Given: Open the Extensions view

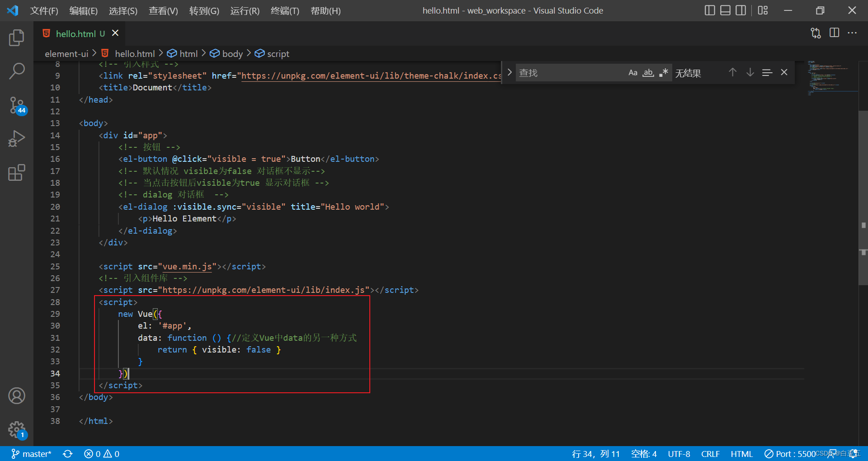Looking at the screenshot, I should (x=17, y=172).
